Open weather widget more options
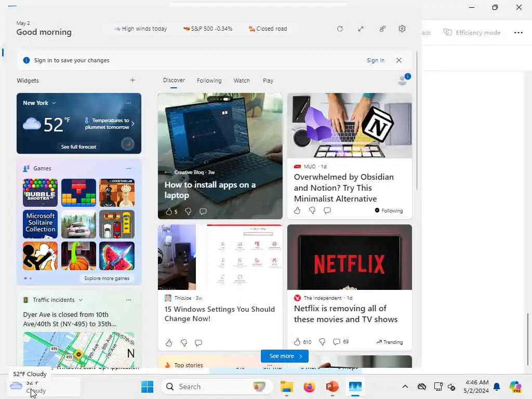 128,103
